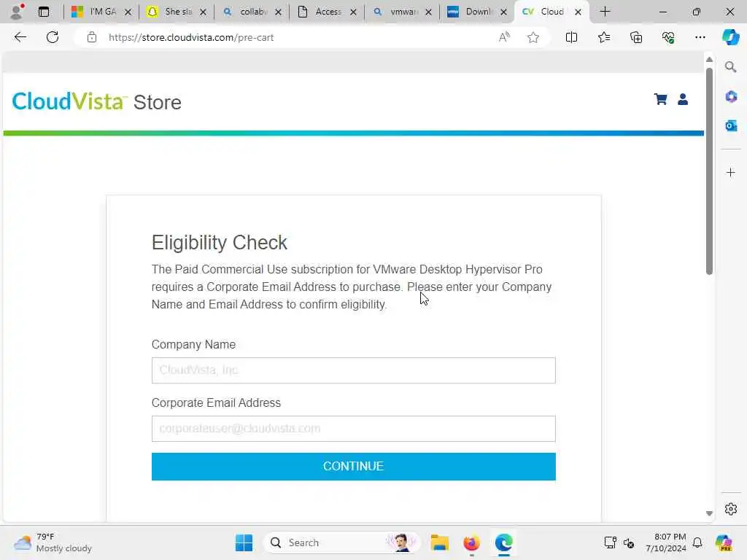747x560 pixels.
Task: Open the Windows Start menu
Action: coord(244,542)
